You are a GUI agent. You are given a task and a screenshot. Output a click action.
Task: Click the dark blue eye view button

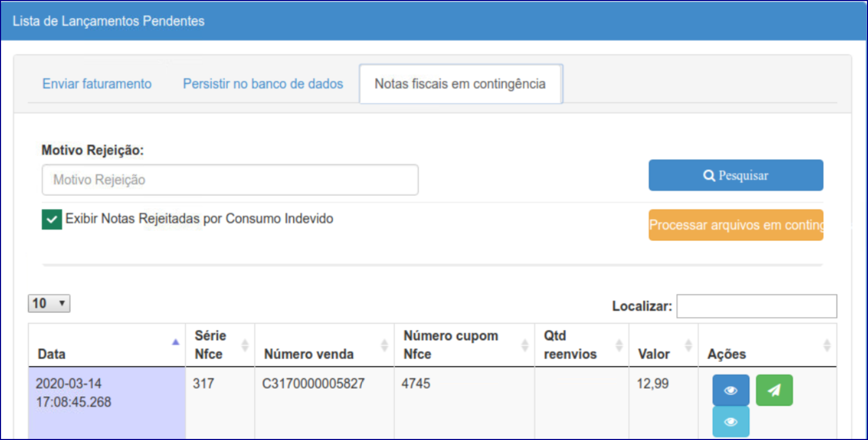point(731,390)
